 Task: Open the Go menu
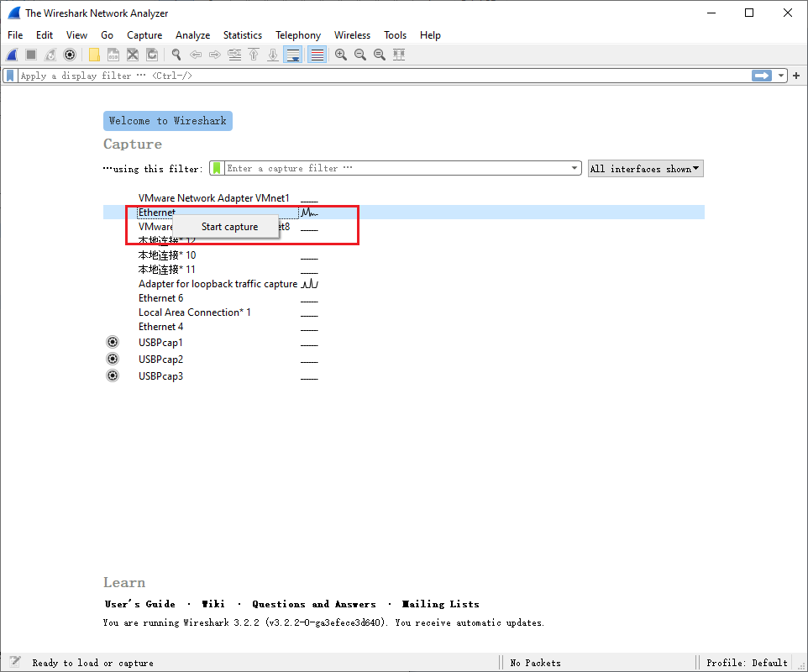(107, 35)
